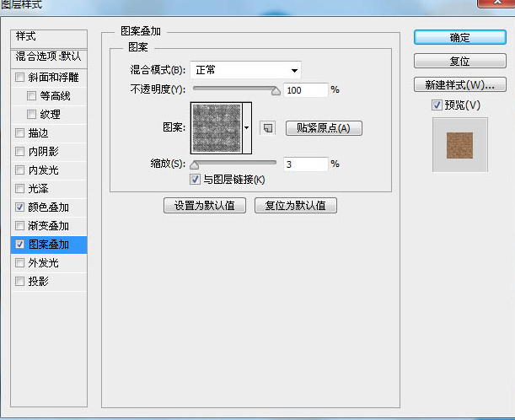Click the 设置为默认值 button
515x420 pixels.
click(x=205, y=206)
